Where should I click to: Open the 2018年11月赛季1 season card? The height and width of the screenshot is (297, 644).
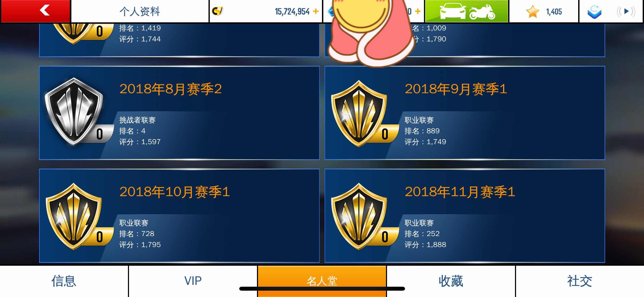(x=465, y=216)
